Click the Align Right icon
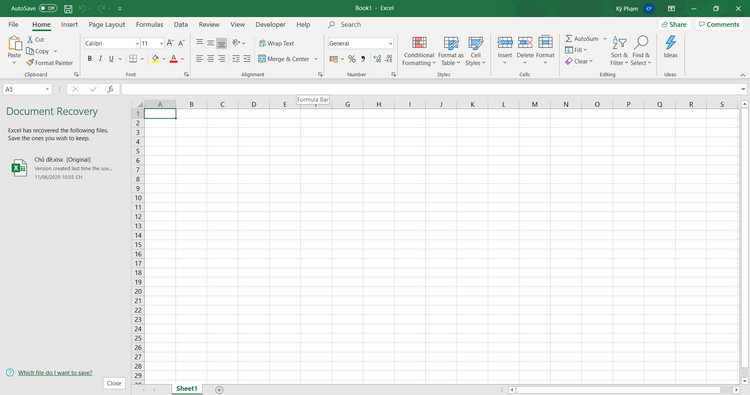 [221, 59]
